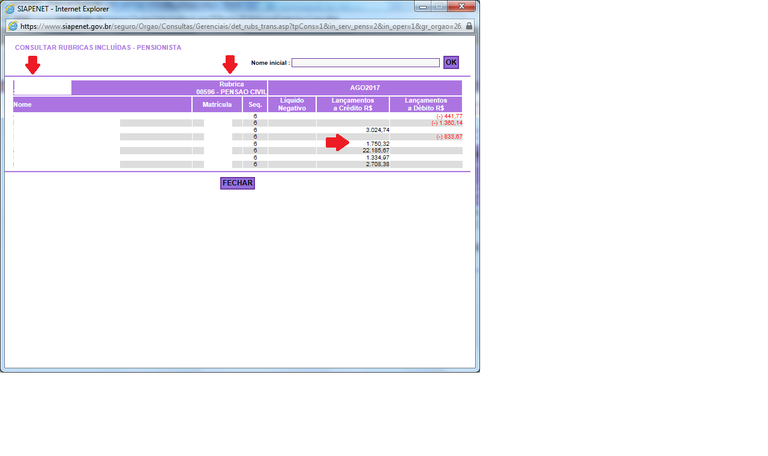Click the AGO2017 period header

(364, 88)
